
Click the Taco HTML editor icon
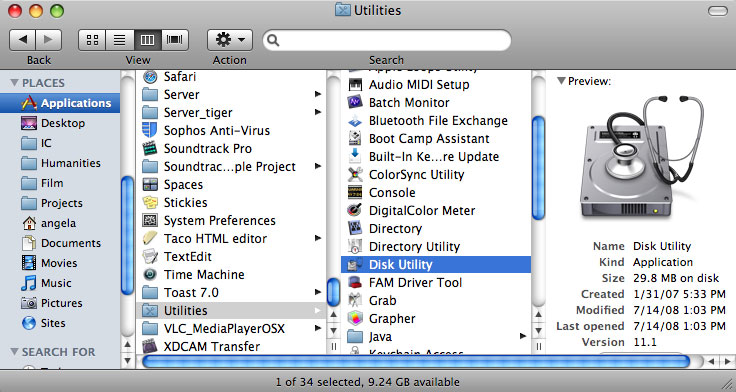click(x=150, y=238)
